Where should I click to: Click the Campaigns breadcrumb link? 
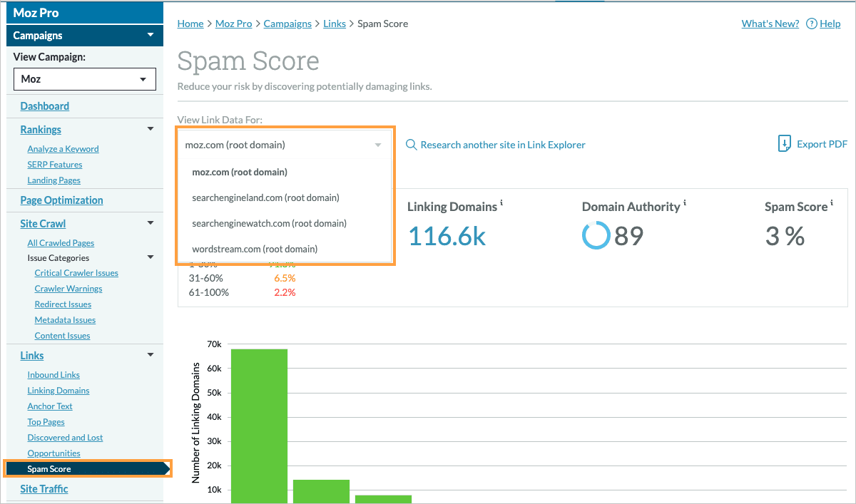(x=287, y=24)
